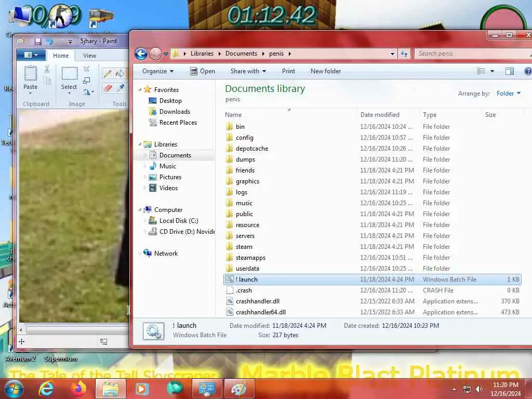This screenshot has height=399, width=532.
Task: Click Documents in the address breadcrumb
Action: tap(241, 54)
